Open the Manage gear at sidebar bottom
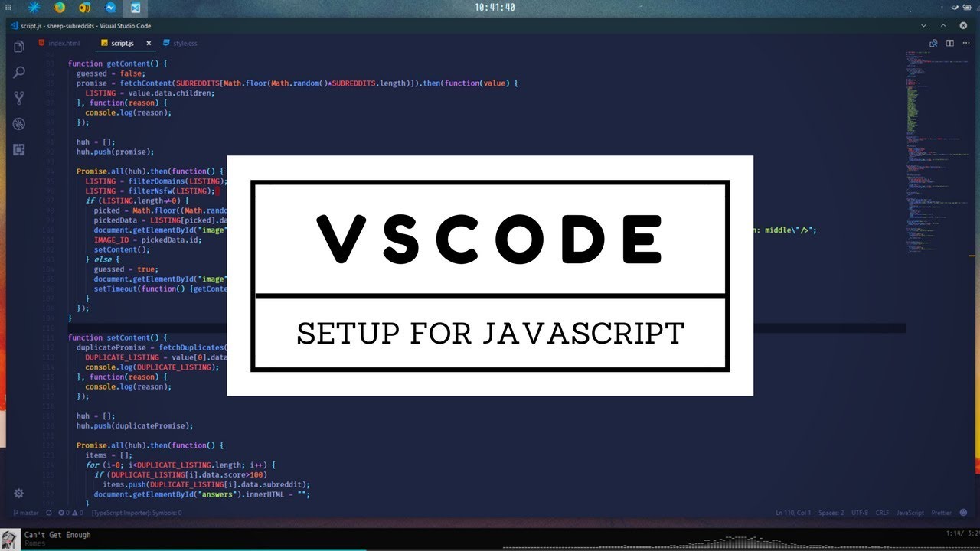Screen dimensions: 980x551 coord(19,494)
